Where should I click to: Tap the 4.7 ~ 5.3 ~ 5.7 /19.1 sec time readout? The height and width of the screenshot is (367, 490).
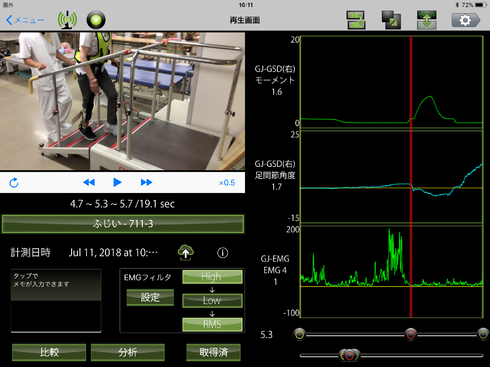coord(122,204)
